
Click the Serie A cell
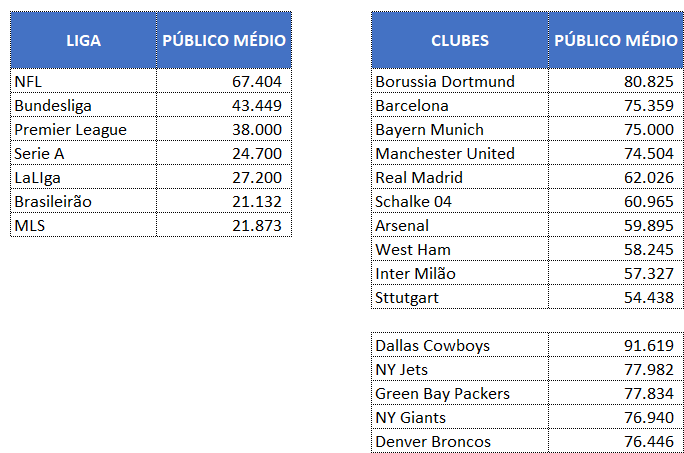coord(84,153)
